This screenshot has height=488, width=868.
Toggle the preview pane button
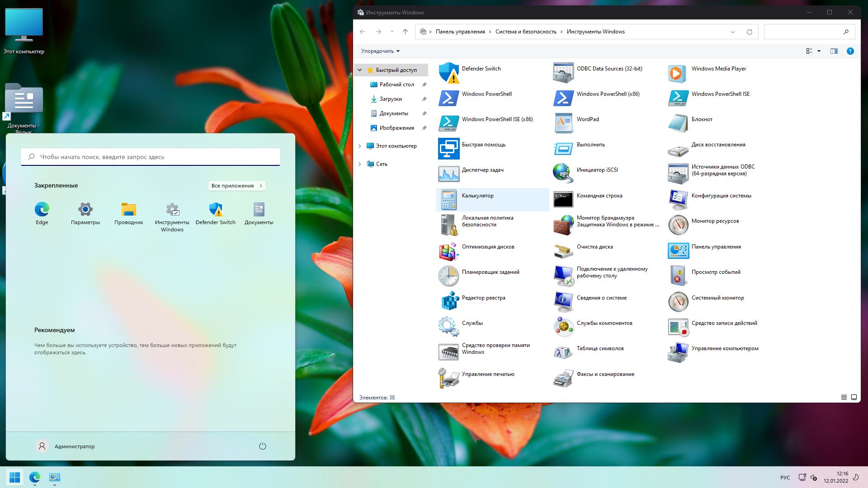point(834,51)
